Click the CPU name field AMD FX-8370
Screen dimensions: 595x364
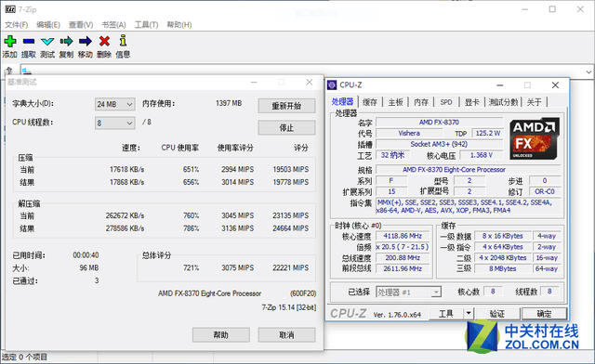[439, 122]
